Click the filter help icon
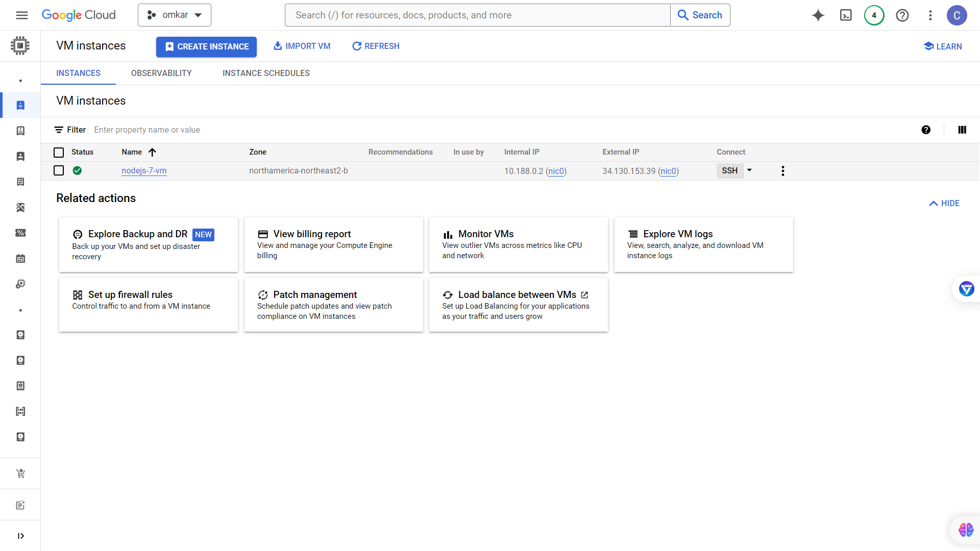The width and height of the screenshot is (980, 551). (925, 130)
